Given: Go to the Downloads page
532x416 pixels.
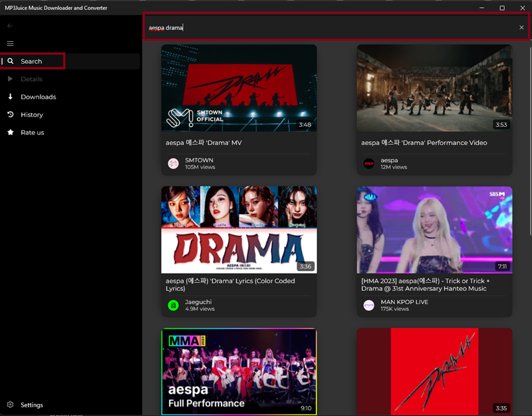Looking at the screenshot, I should tap(70, 97).
